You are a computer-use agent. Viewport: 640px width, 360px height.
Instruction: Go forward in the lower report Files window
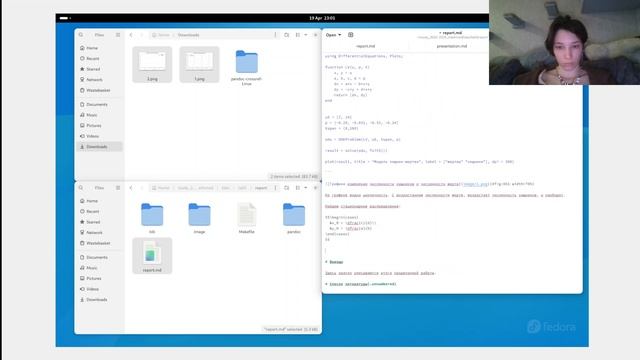point(142,188)
